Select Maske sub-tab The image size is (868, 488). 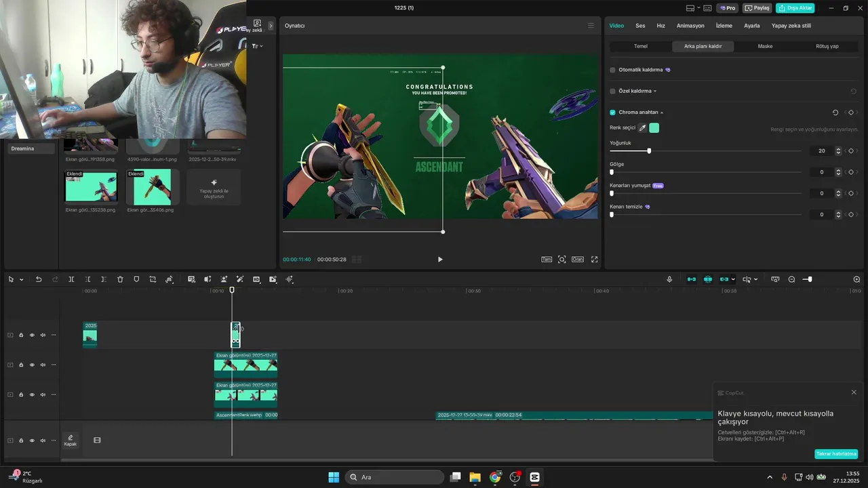[765, 46]
